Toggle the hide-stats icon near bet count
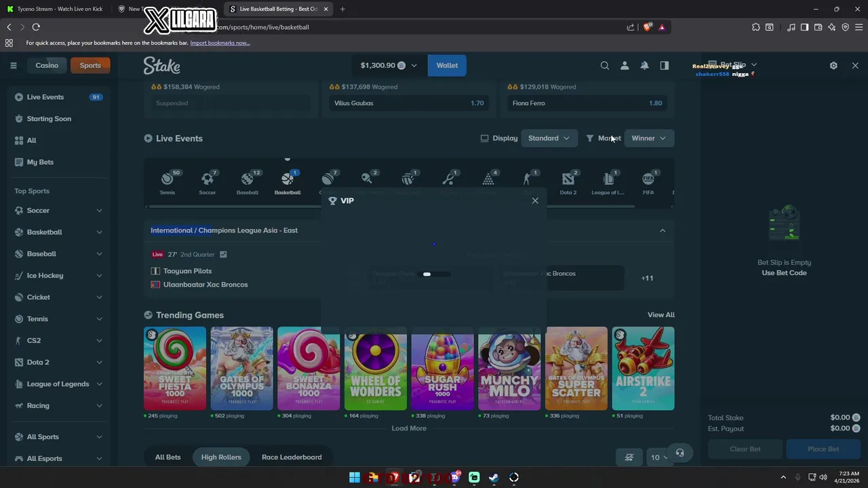 tap(629, 457)
